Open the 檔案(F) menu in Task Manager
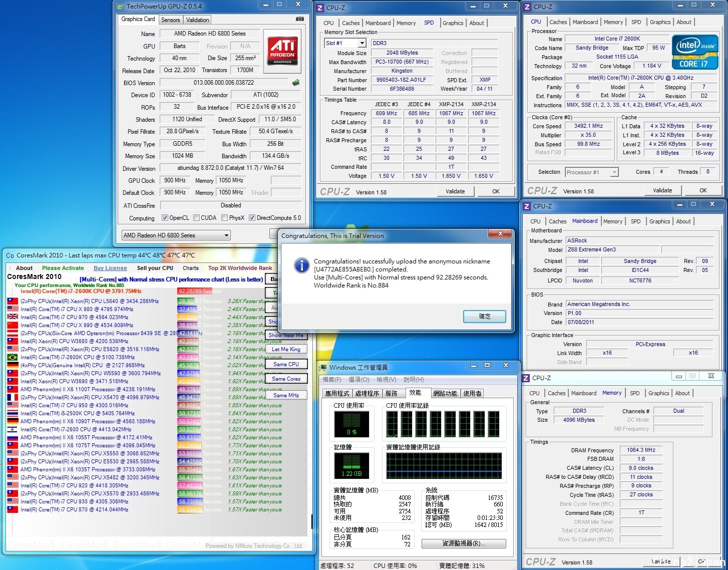Viewport: 728px width, 570px height. 332,380
